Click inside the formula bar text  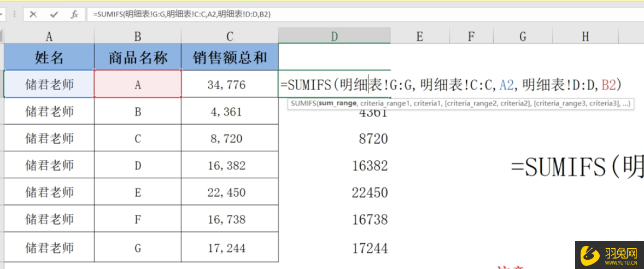(x=182, y=14)
